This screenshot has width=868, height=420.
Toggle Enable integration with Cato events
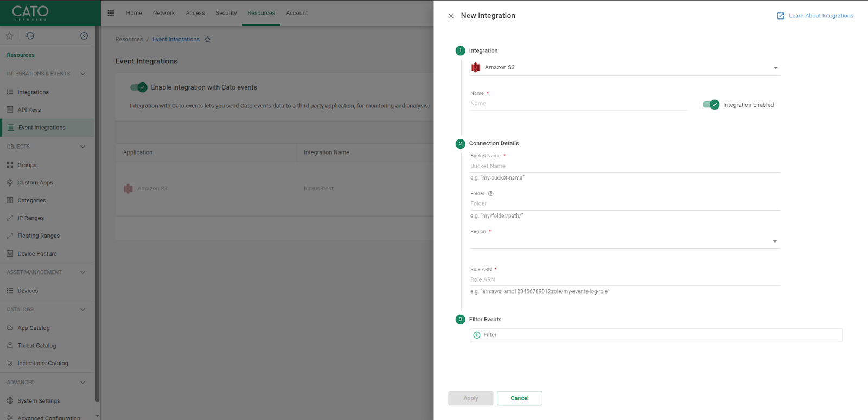coord(138,87)
